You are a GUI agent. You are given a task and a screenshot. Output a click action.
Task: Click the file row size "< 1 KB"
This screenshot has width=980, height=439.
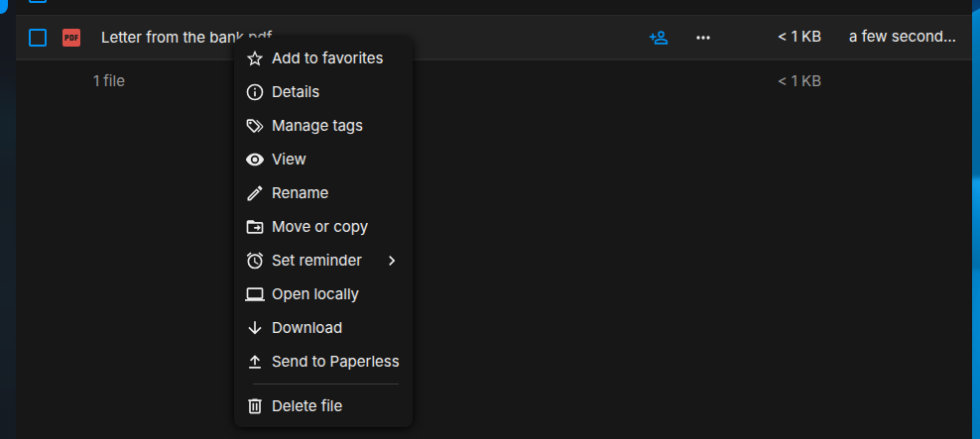tap(799, 37)
